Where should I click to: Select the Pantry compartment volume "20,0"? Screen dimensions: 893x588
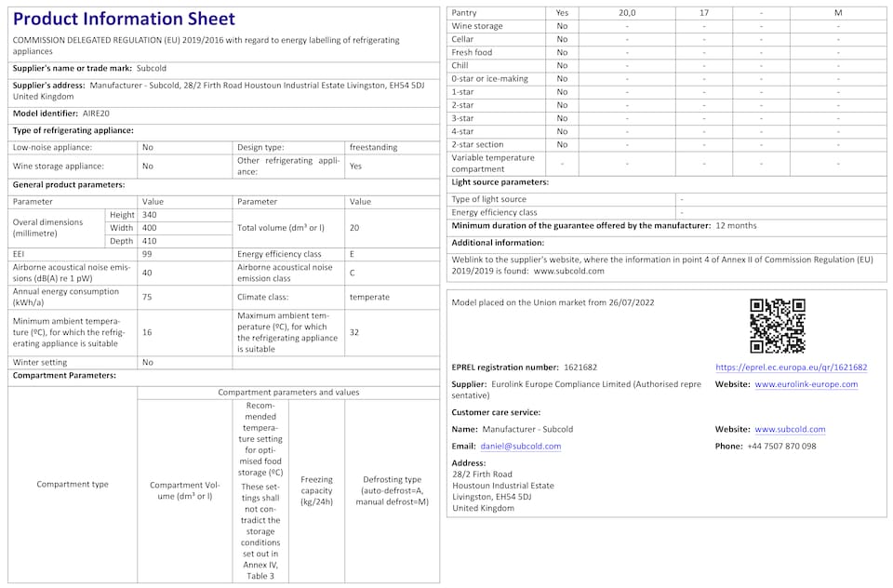click(x=626, y=12)
